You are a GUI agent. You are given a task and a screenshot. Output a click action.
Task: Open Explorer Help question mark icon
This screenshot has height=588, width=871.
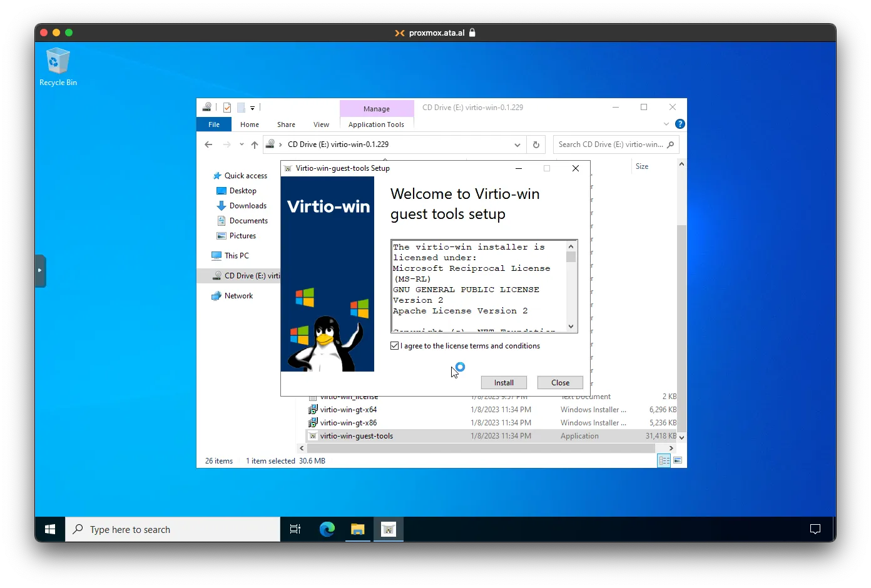click(680, 124)
